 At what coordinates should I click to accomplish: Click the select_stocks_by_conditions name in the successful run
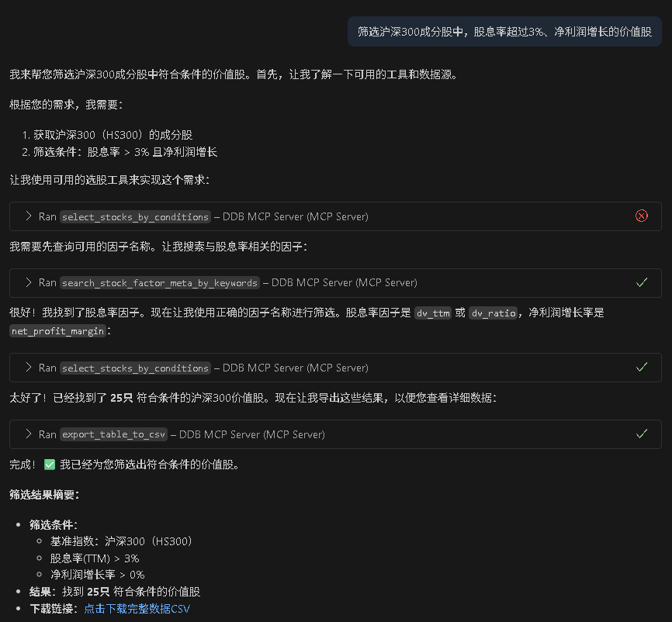135,368
